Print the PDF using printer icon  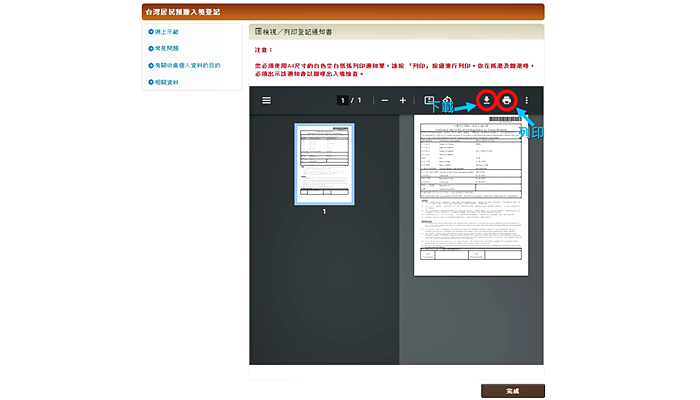tap(507, 100)
